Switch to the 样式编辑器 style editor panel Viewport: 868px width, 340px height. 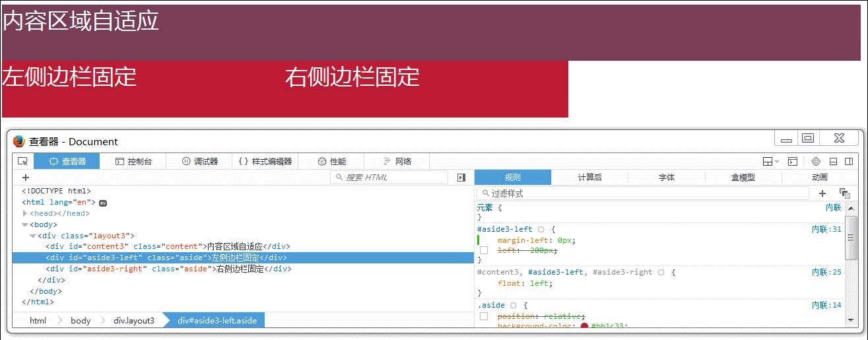pyautogui.click(x=265, y=161)
